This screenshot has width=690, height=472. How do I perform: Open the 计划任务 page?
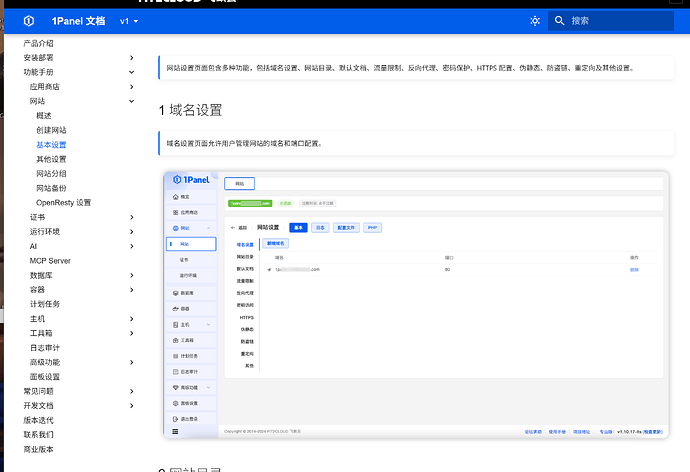tap(45, 304)
